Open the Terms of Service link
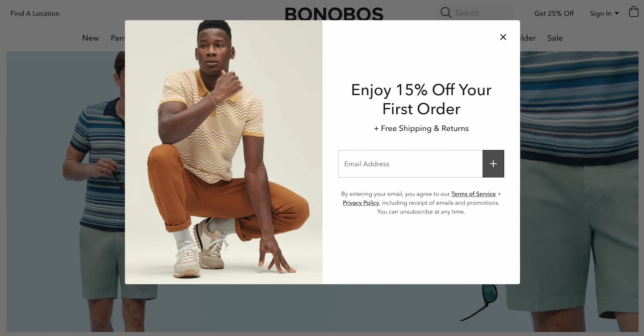The image size is (644, 336). (x=473, y=194)
